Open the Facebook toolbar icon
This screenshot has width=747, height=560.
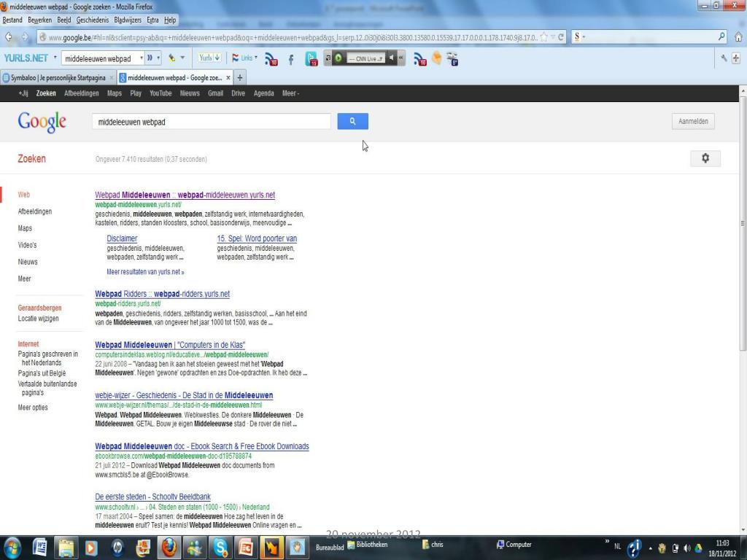coord(290,59)
